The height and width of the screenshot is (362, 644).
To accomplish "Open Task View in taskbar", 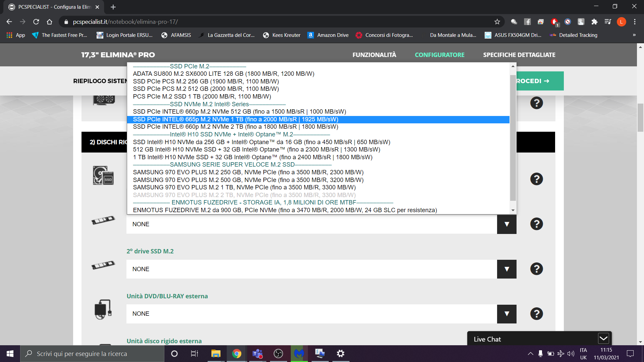I will pyautogui.click(x=195, y=354).
